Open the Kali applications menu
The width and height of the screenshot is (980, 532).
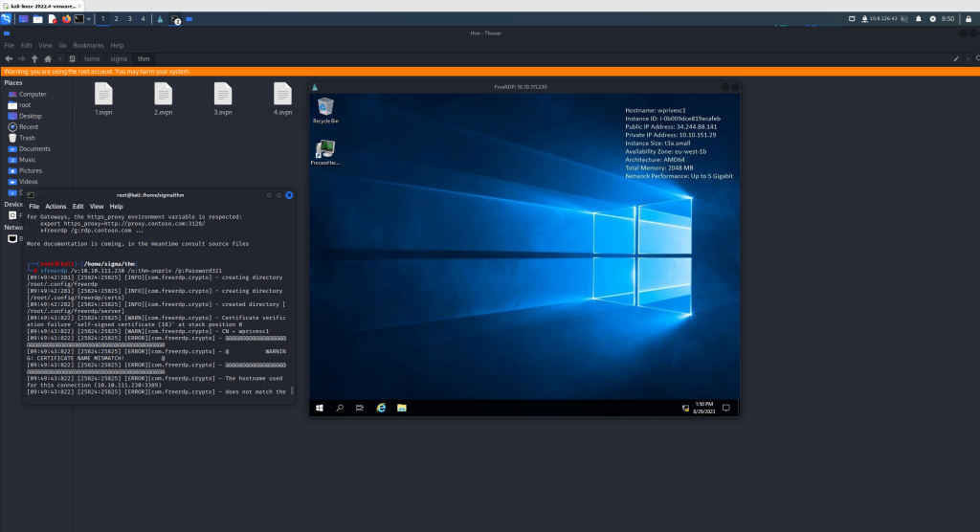click(7, 19)
